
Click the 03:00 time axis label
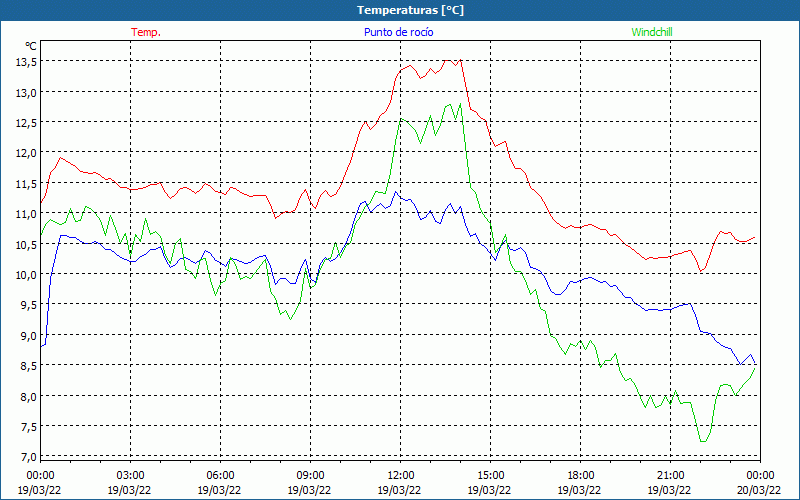point(130,476)
